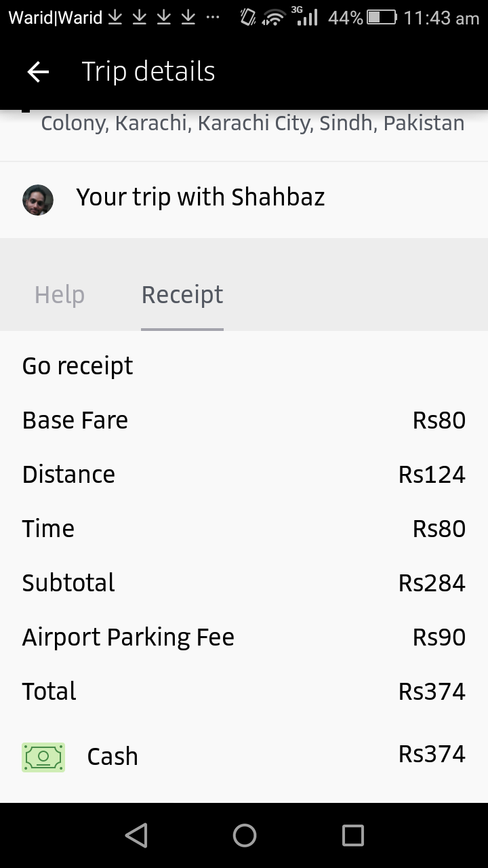This screenshot has width=488, height=868.
Task: Tap the battery icon in status bar
Action: click(381, 18)
